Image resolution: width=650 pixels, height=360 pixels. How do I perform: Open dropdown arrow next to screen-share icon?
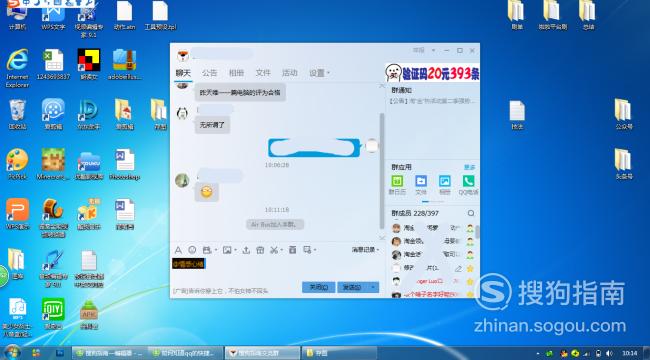(x=315, y=250)
